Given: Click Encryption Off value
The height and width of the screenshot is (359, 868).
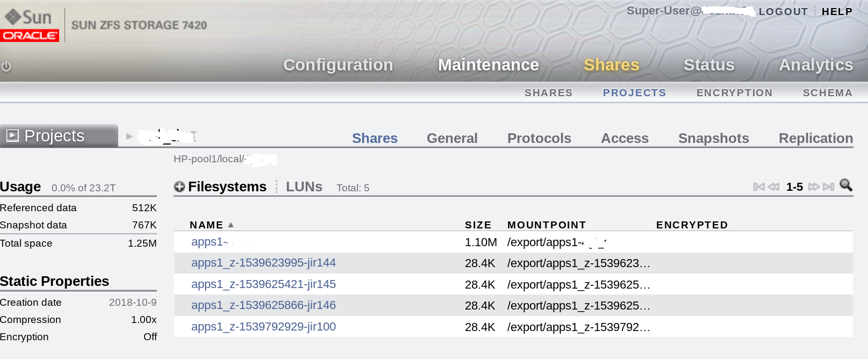Looking at the screenshot, I should coord(150,337).
